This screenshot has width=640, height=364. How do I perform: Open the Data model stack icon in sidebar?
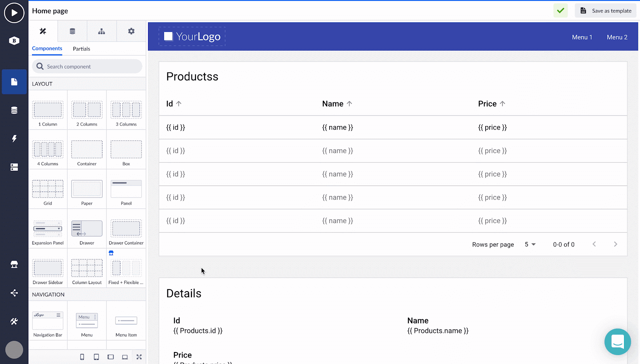(x=14, y=110)
